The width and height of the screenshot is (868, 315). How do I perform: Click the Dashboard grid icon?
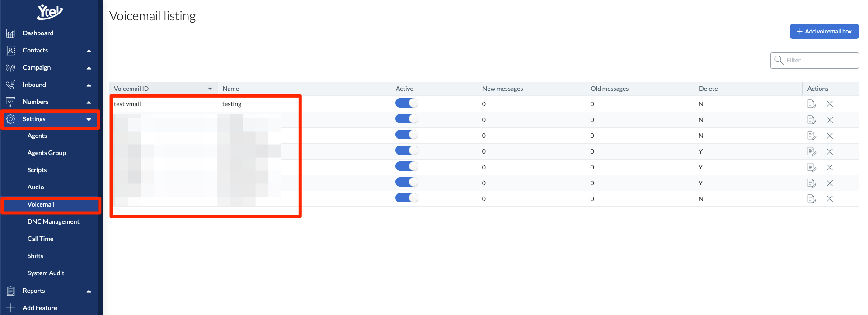(x=10, y=33)
